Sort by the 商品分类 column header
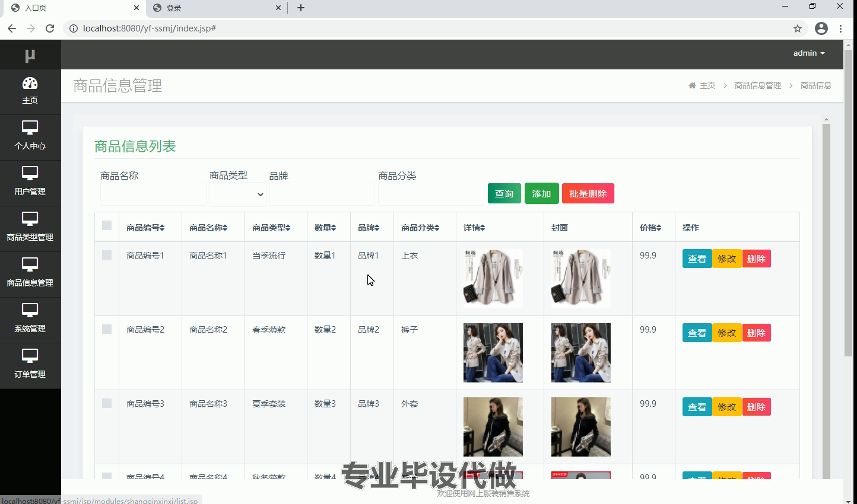Image resolution: width=857 pixels, height=504 pixels. coord(420,228)
